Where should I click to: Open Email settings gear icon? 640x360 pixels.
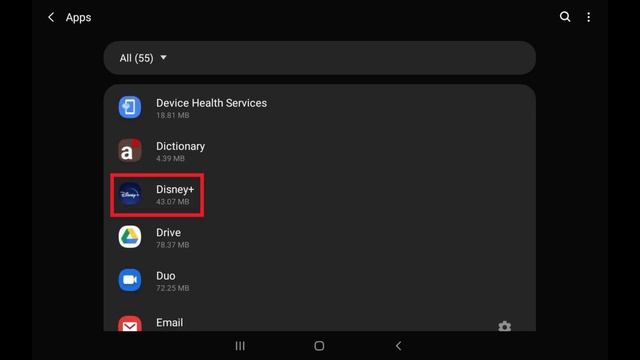(x=504, y=326)
